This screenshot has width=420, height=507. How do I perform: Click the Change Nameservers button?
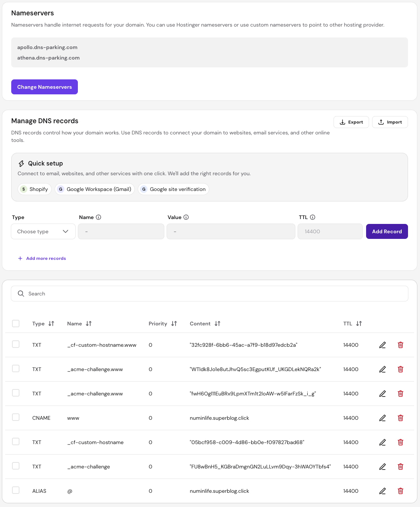coord(45,87)
